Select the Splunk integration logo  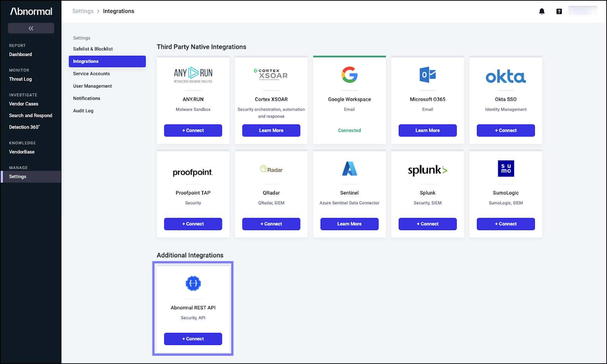click(x=427, y=170)
